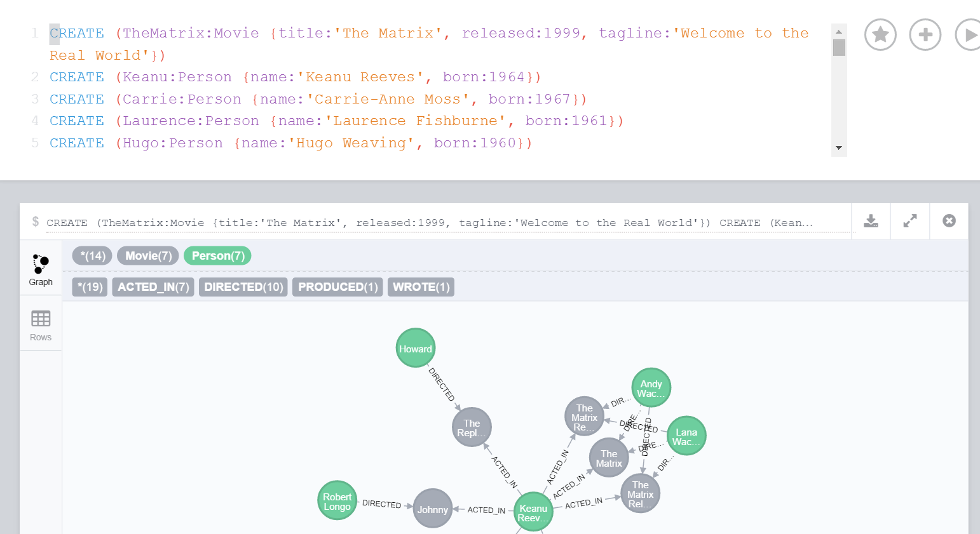Download the query result
The image size is (980, 534).
coord(871,221)
